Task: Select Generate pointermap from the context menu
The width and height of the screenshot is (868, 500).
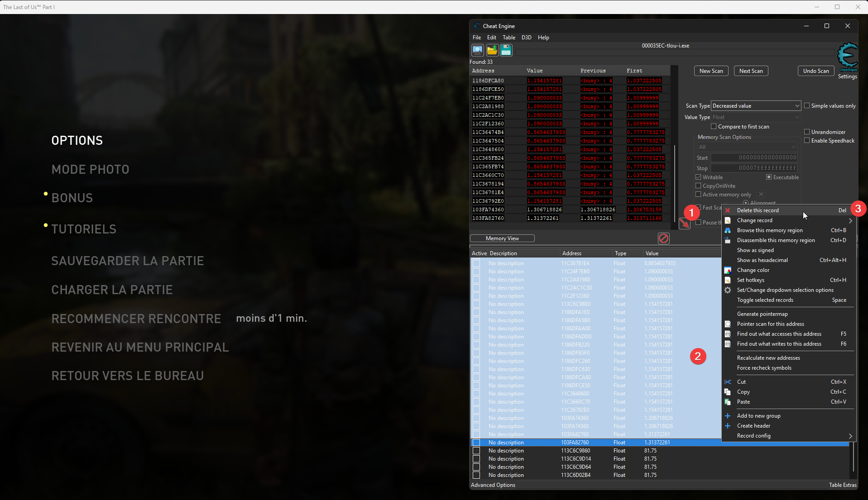Action: click(x=788, y=314)
